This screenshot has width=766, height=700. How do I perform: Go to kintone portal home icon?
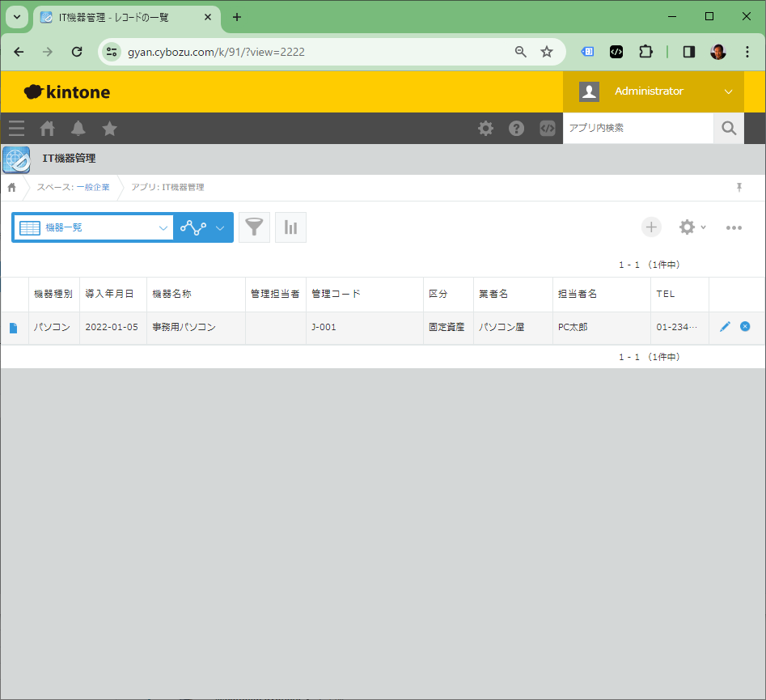point(48,128)
